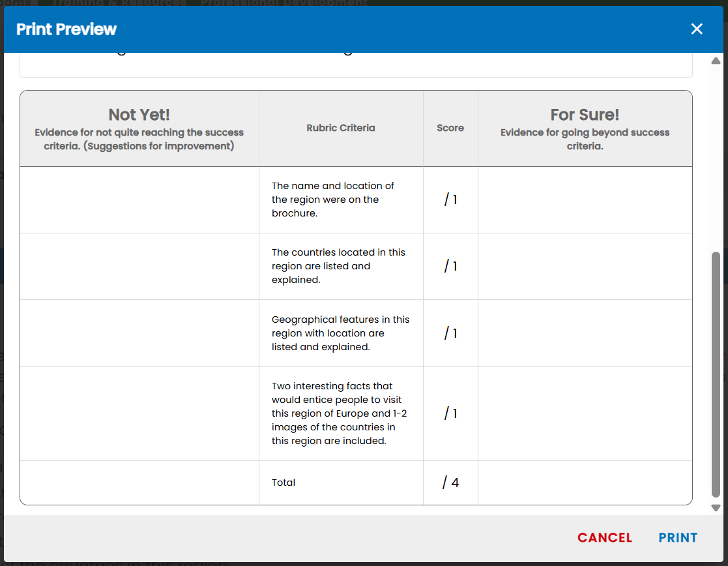Click the scrollbar up arrow
This screenshot has width=728, height=566.
coord(714,59)
